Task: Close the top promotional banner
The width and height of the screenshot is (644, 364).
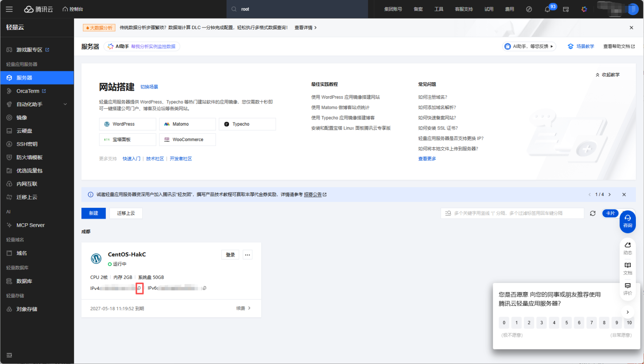Action: [631, 28]
